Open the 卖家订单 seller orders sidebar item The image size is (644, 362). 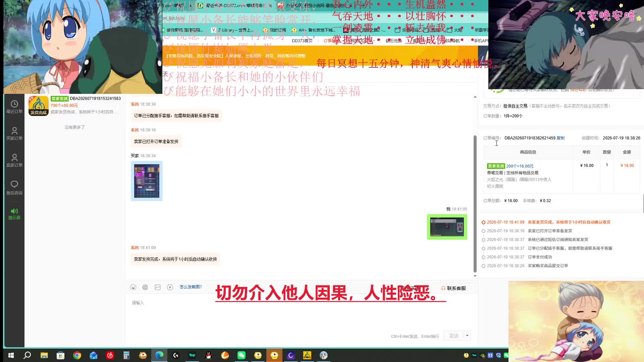(14, 161)
